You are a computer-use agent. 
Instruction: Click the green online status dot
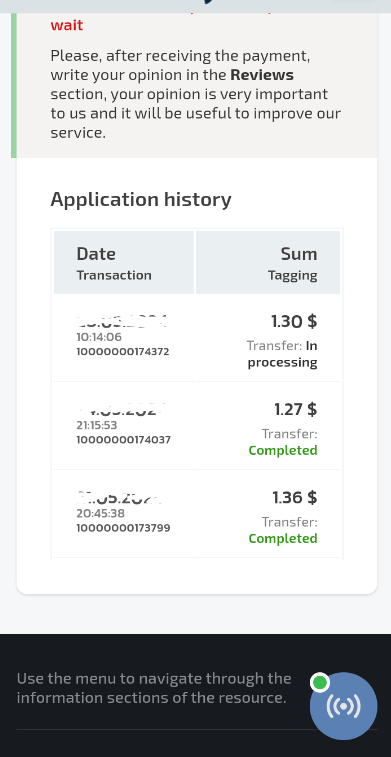click(x=320, y=683)
